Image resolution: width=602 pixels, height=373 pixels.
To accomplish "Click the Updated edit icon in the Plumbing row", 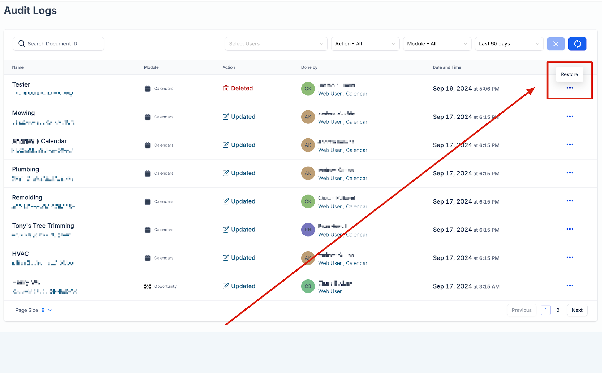I will [x=226, y=173].
